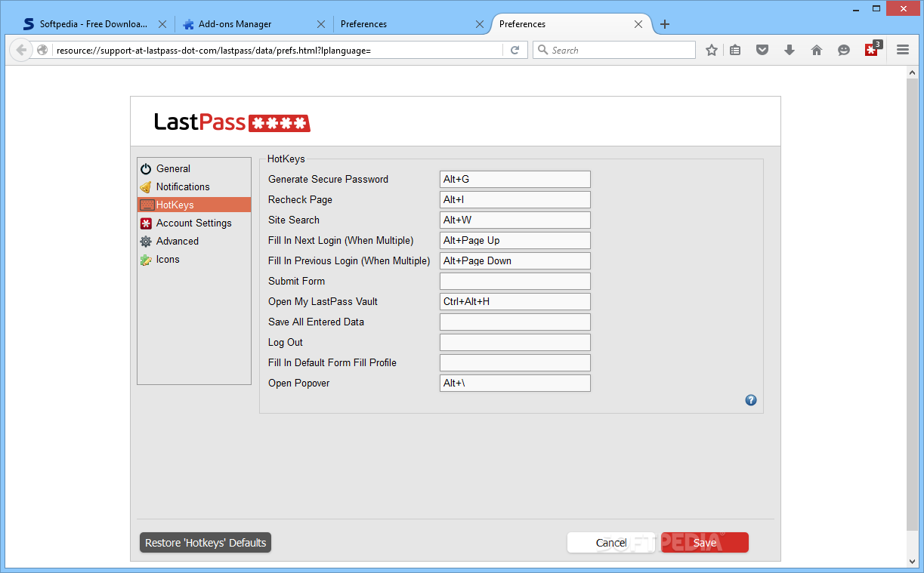Click Restore 'Hotkeys' Defaults button
The image size is (924, 573).
[206, 543]
